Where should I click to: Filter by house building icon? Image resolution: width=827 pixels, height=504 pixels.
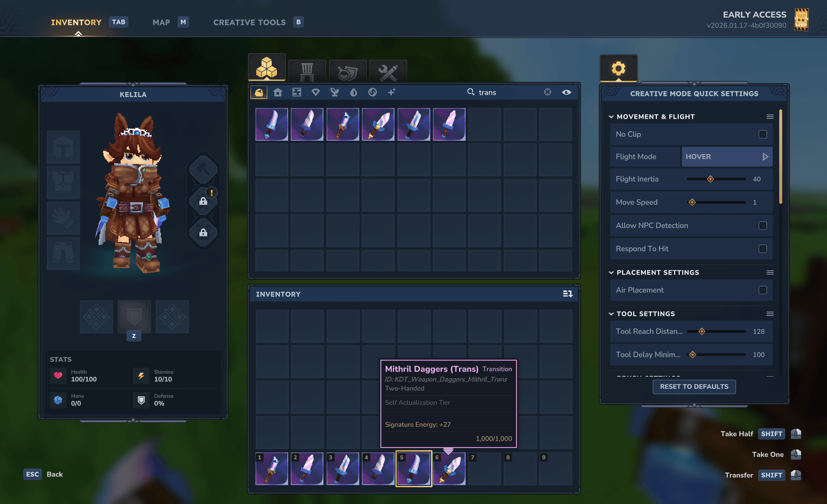pyautogui.click(x=278, y=92)
